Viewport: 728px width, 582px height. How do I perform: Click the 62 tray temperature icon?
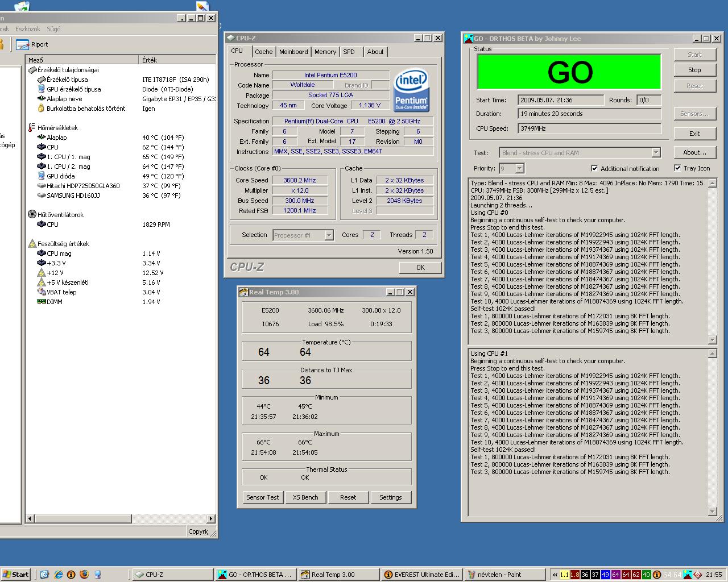pyautogui.click(x=636, y=575)
